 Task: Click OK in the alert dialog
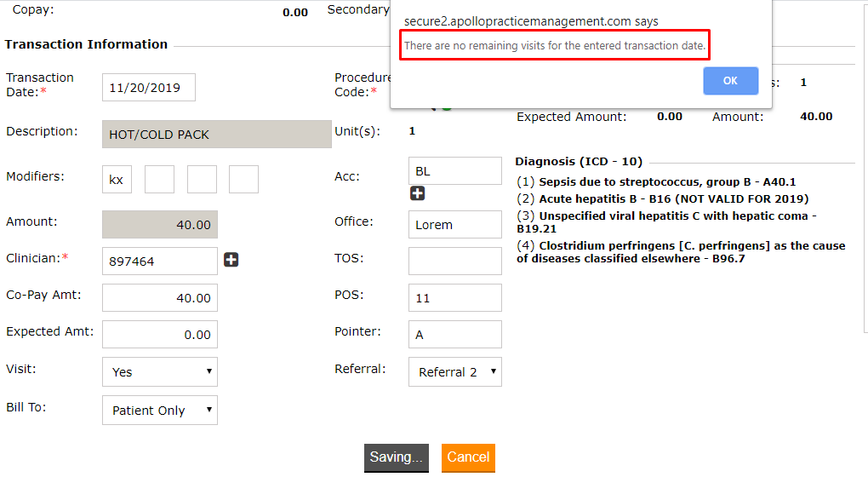730,81
